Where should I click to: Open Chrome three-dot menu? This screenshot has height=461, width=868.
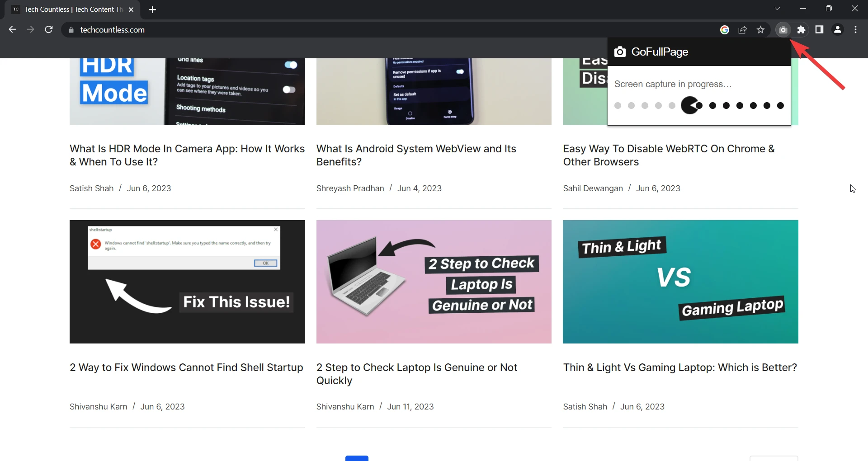(x=855, y=30)
